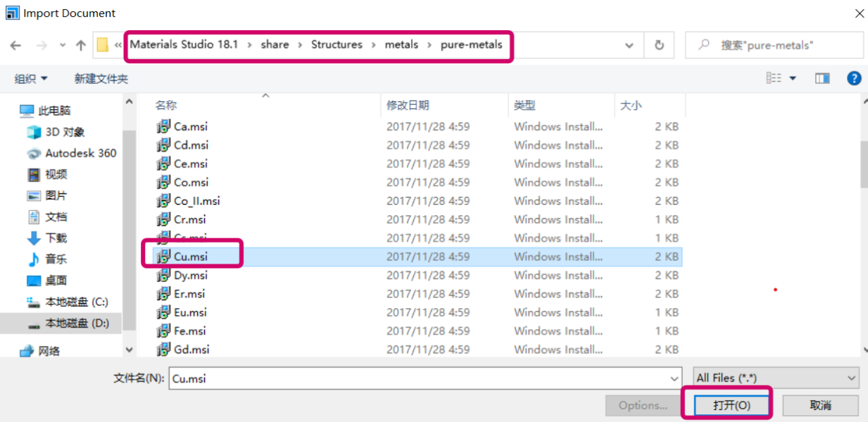Viewport: 868px width, 422px height.
Task: Open Help via the question mark icon
Action: point(854,78)
